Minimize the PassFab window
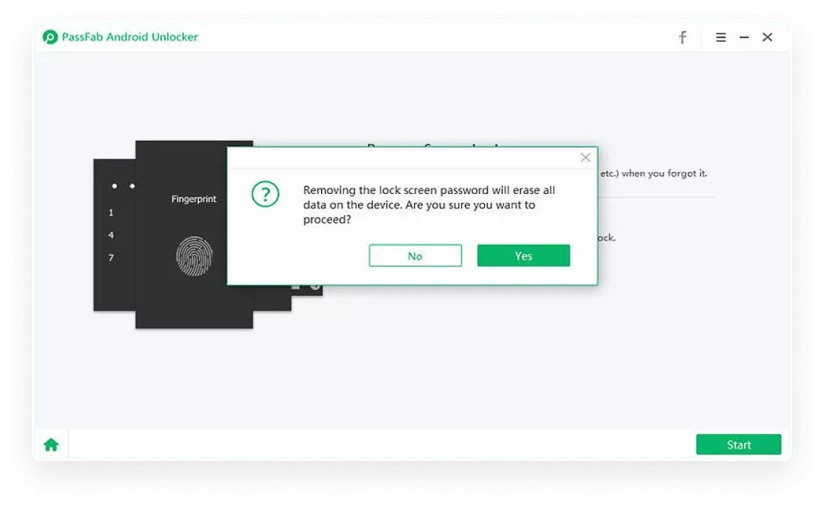824x505 pixels. click(744, 37)
